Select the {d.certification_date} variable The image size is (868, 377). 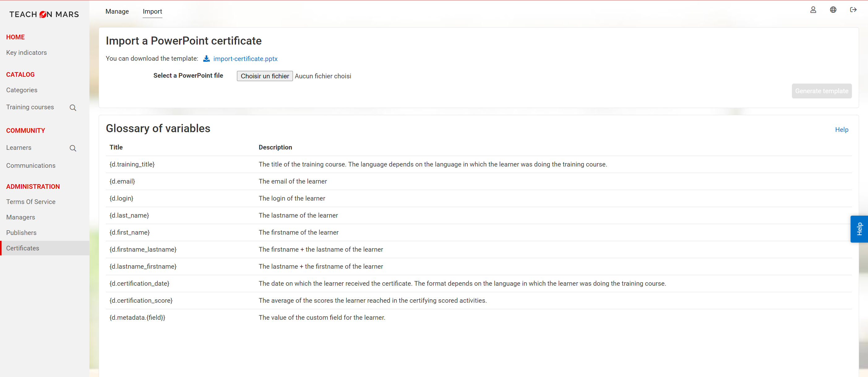click(x=139, y=284)
